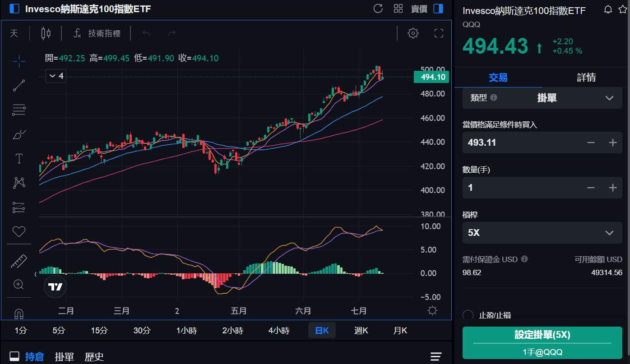This screenshot has height=364, width=630.
Task: Select the ruler measure tool
Action: [19, 261]
